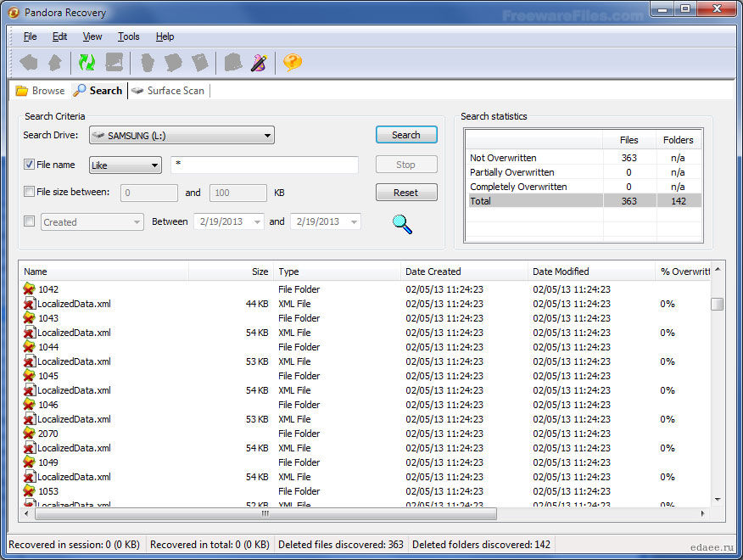Click the file name pattern input field

[265, 165]
